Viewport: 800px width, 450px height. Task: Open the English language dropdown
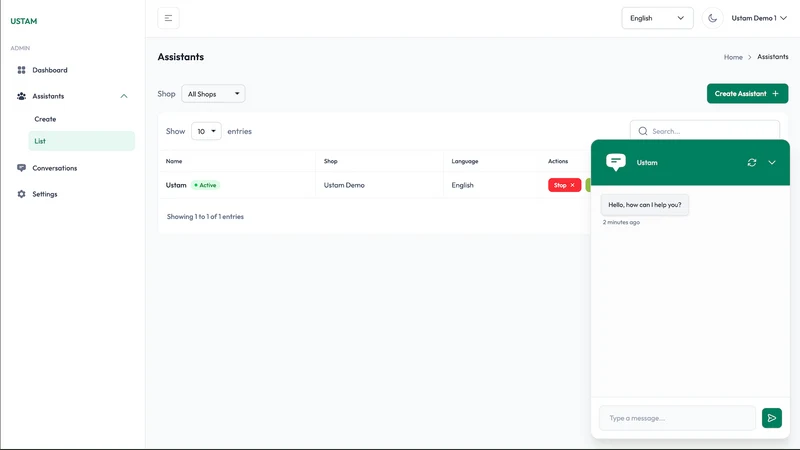click(657, 18)
